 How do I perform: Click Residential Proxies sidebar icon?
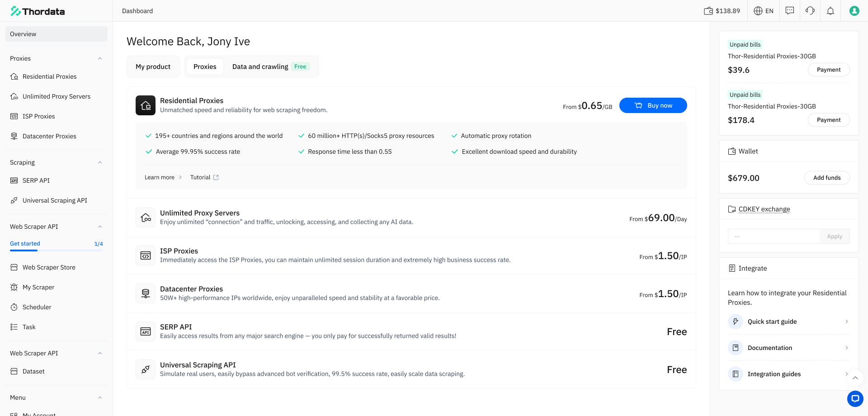click(14, 76)
